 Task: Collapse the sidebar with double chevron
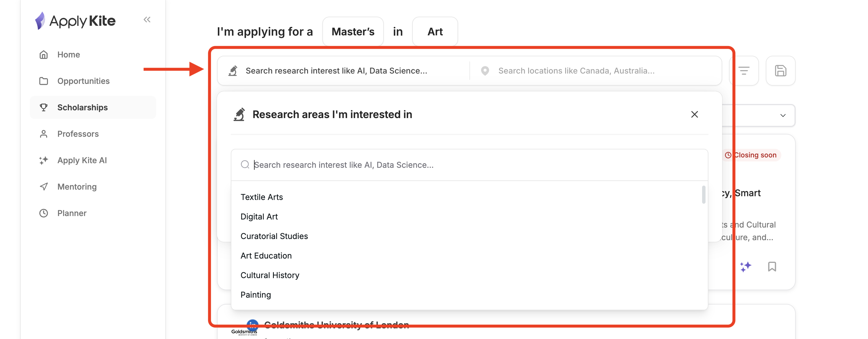(147, 20)
